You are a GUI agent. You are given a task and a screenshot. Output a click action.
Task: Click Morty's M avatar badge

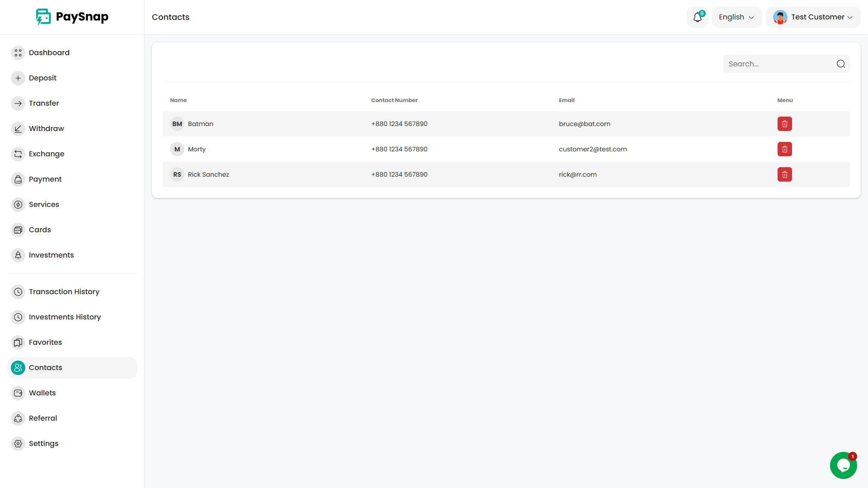177,149
